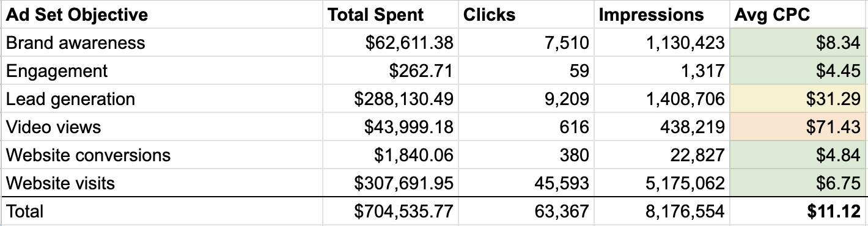This screenshot has width=868, height=226.
Task: Click the Clicks column header cell
Action: (526, 14)
